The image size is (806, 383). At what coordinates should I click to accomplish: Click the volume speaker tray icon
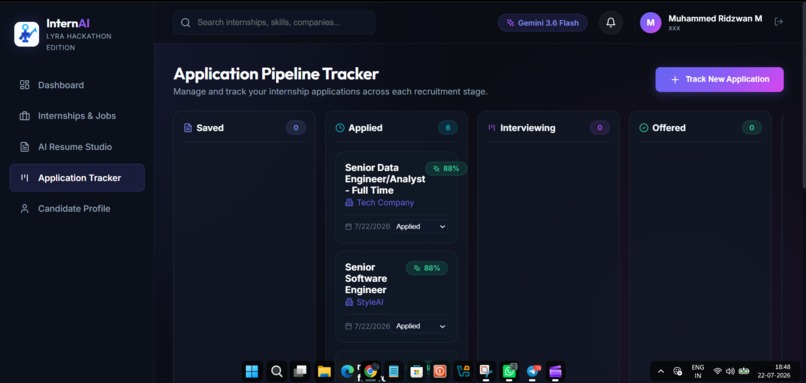coord(730,371)
